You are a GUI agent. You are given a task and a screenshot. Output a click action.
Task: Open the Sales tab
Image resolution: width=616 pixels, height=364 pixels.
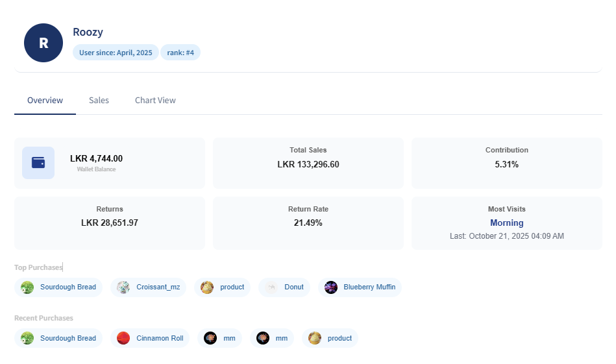click(x=99, y=101)
